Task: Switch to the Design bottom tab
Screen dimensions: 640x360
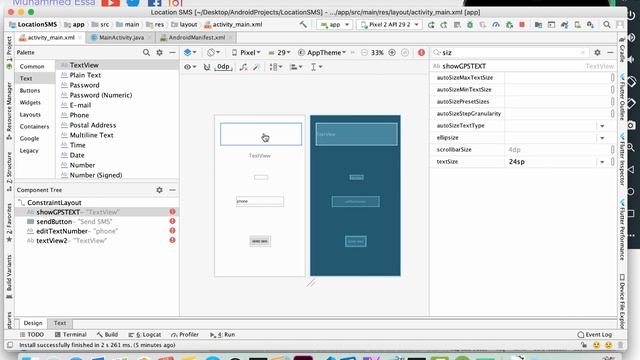Action: (x=33, y=323)
